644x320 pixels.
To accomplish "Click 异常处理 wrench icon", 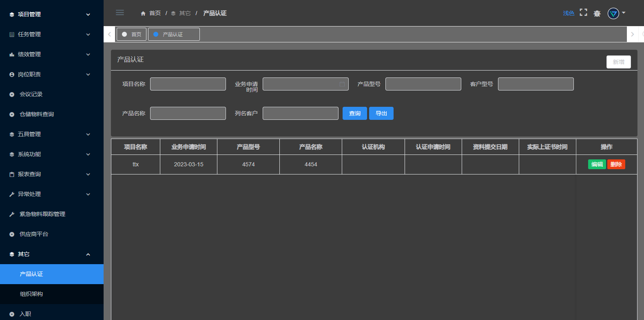I will pyautogui.click(x=12, y=194).
